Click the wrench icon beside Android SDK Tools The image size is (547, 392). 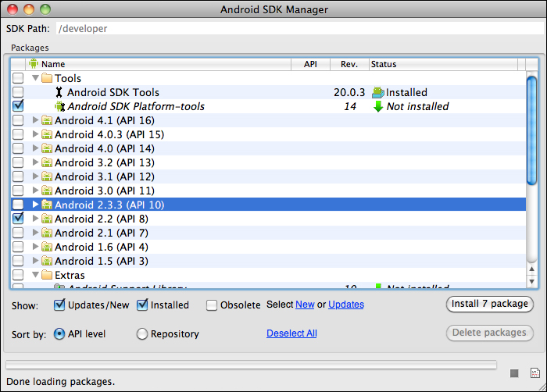(59, 92)
